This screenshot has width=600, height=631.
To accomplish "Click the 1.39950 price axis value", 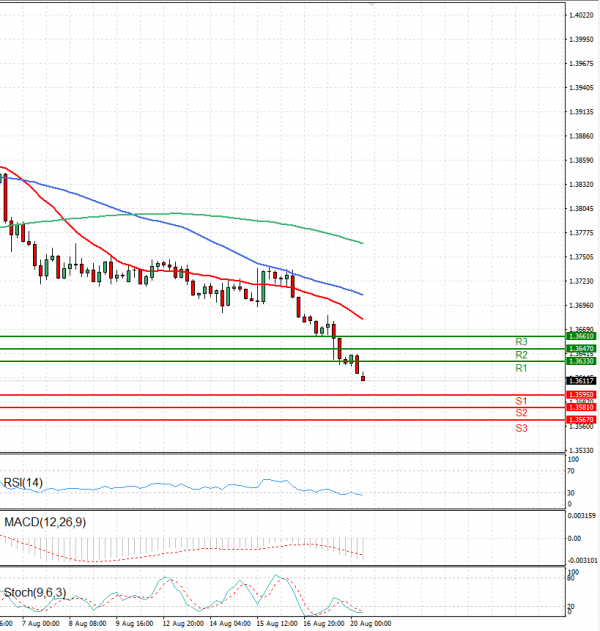I will [x=581, y=39].
